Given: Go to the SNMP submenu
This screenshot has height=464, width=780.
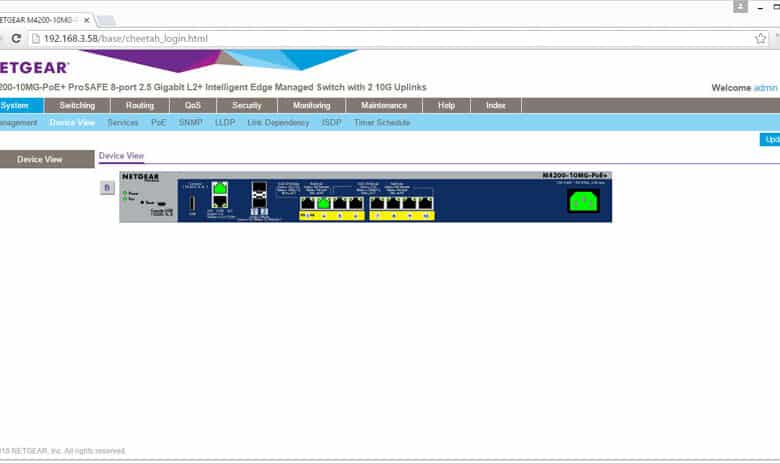Looking at the screenshot, I should [191, 122].
